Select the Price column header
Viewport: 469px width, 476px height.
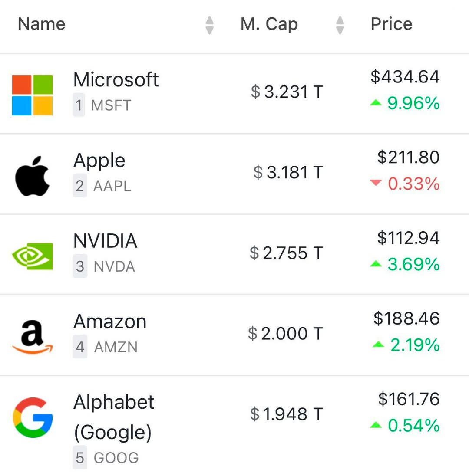[x=392, y=24]
